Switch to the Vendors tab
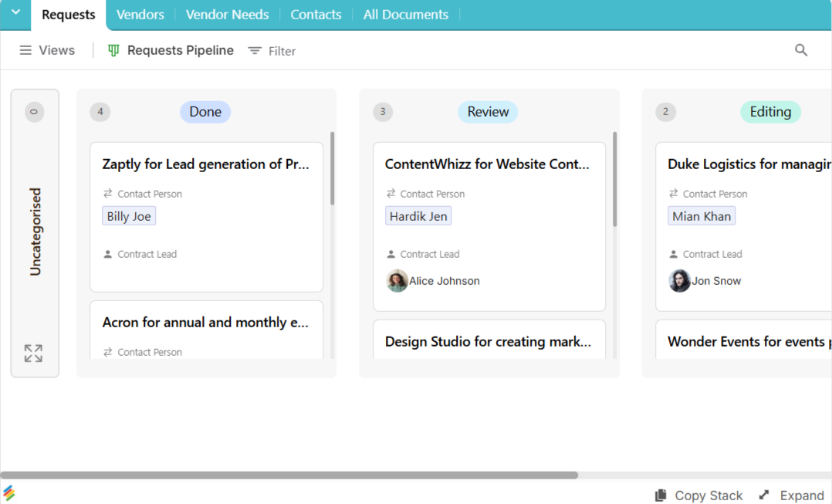Screen dimensions: 832x504 click(x=140, y=15)
